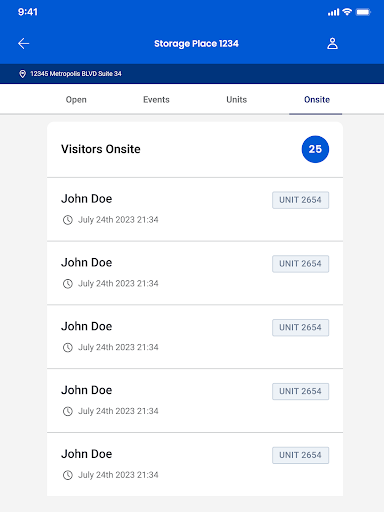Select the last John Doe entry

[195, 465]
